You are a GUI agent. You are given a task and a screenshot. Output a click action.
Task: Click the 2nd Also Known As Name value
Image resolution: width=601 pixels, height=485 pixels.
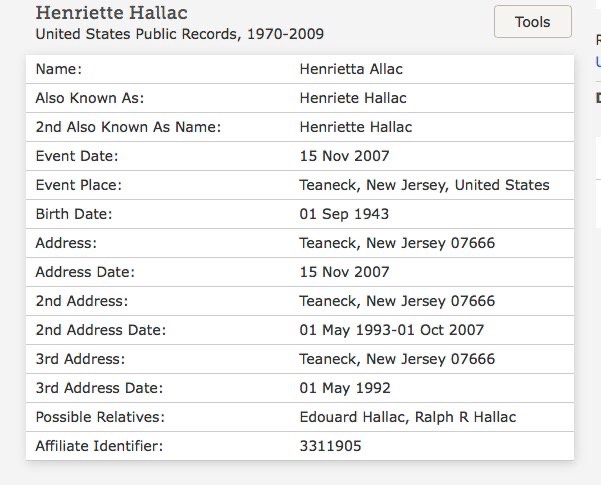point(356,127)
